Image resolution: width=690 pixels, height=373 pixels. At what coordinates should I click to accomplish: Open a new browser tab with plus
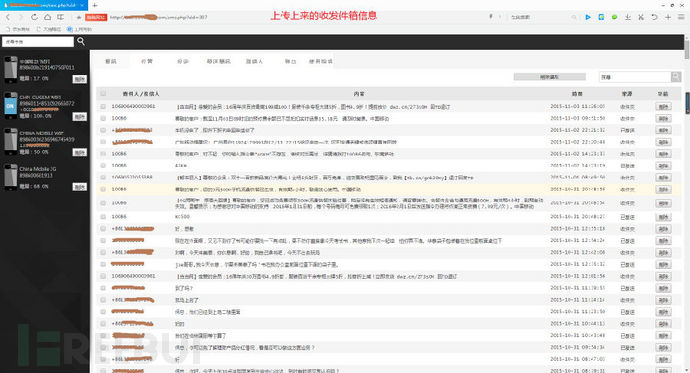pyautogui.click(x=95, y=5)
